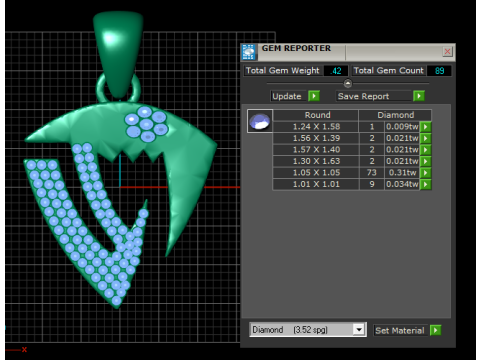Click the 0.034tw weight cell

click(402, 184)
